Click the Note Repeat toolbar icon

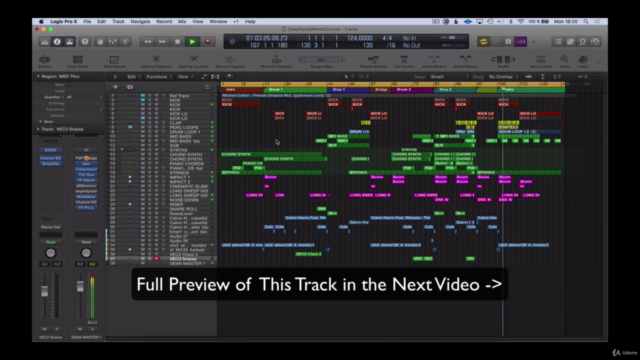click(114, 61)
